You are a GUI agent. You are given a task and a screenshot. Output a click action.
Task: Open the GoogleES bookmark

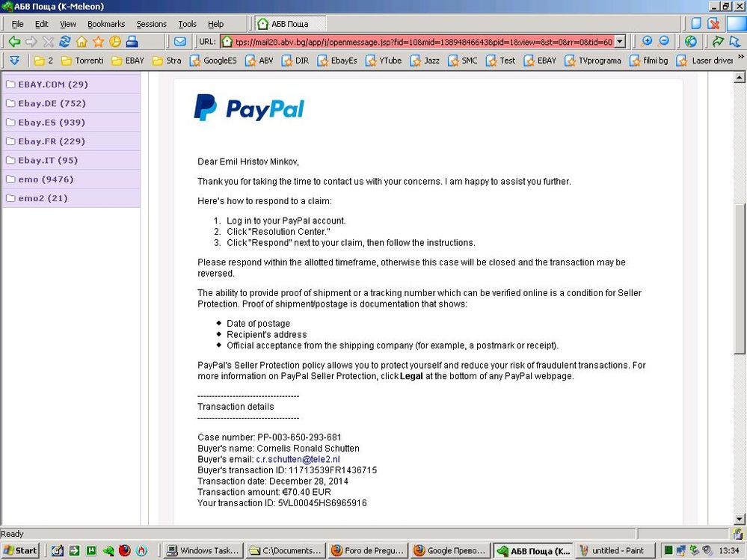(213, 61)
